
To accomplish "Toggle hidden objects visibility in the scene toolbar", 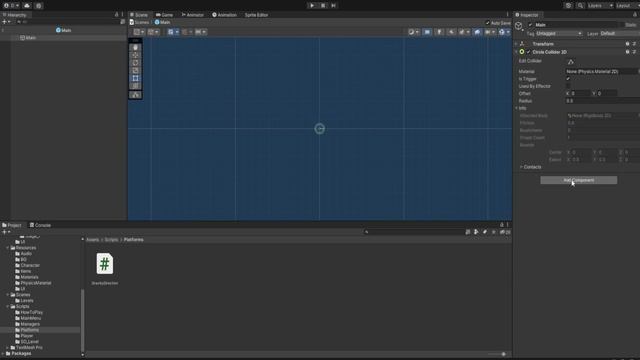I will click(477, 32).
